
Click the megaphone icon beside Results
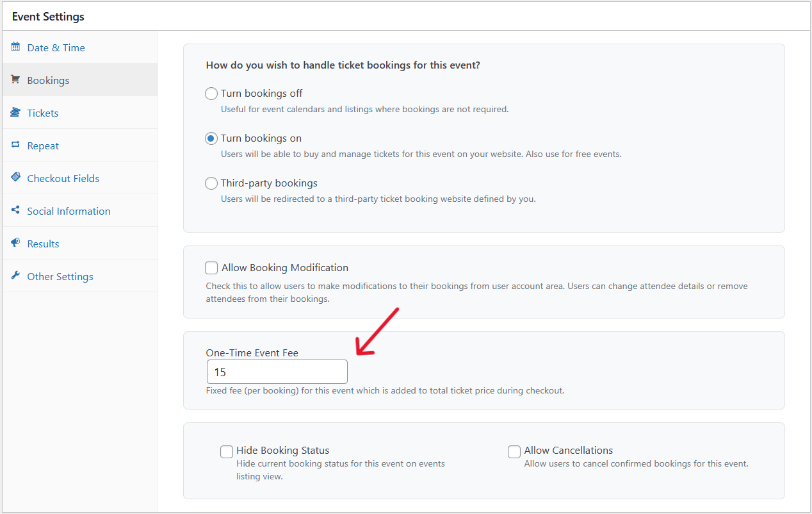[x=15, y=243]
